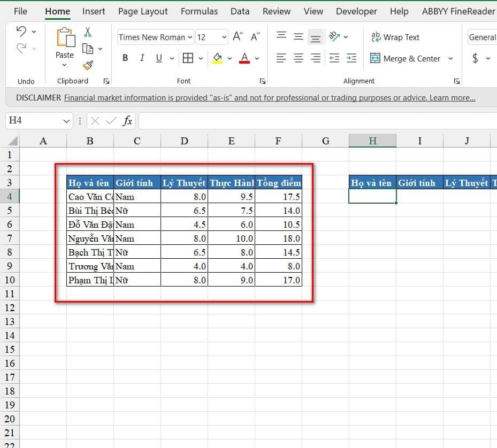Open the Times New Roman font dropdown
The image size is (497, 448).
pos(190,37)
